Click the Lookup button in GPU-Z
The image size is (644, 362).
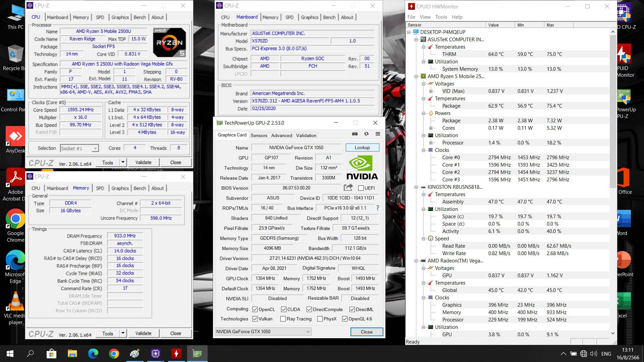[362, 147]
